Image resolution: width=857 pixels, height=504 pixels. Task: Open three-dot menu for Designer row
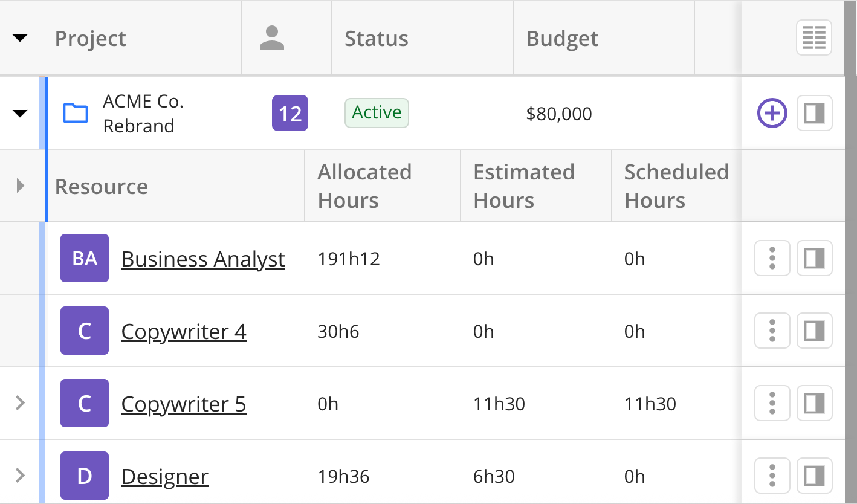772,476
